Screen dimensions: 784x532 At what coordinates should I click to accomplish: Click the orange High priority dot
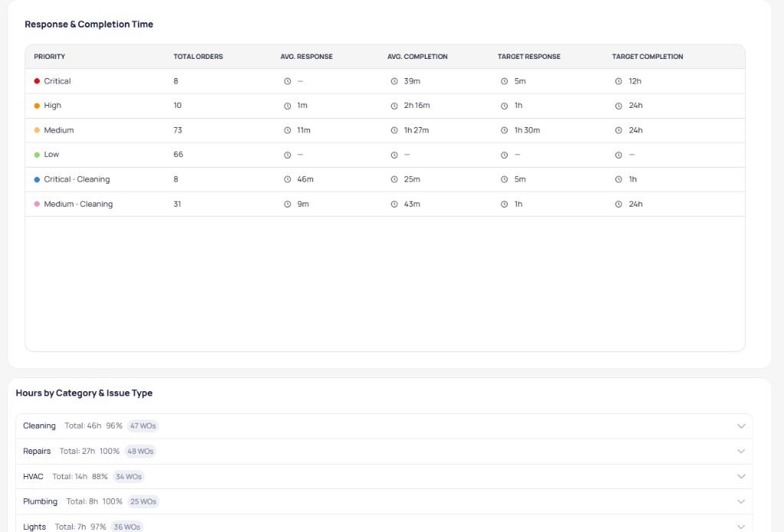[x=37, y=106]
